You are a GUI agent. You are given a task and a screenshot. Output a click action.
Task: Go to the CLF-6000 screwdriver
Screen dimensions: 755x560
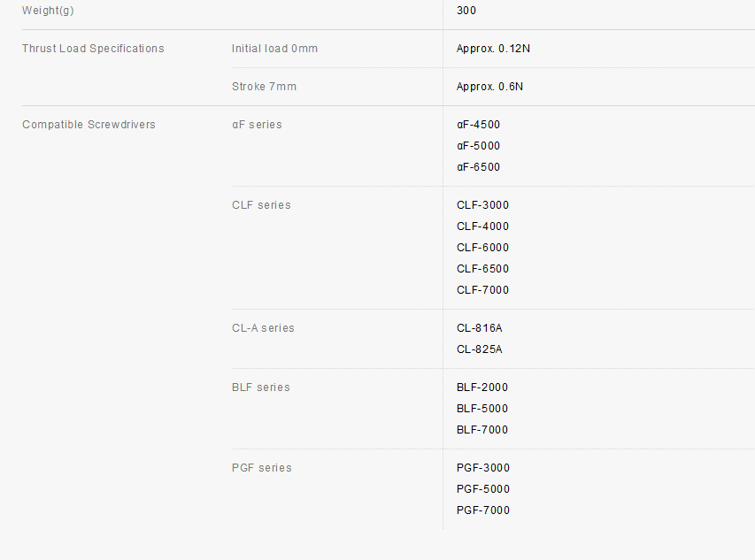click(x=482, y=248)
